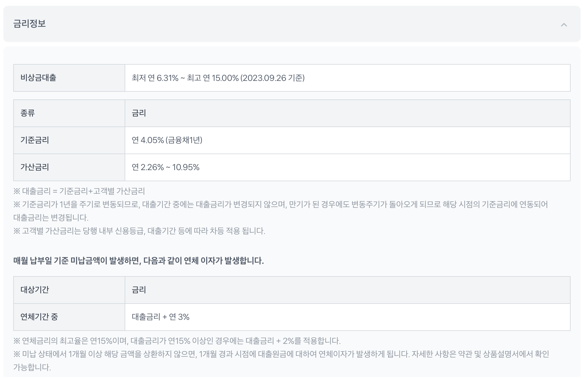Click the 연 2.26% ~ 10.95% value
The width and height of the screenshot is (588, 377).
(166, 167)
